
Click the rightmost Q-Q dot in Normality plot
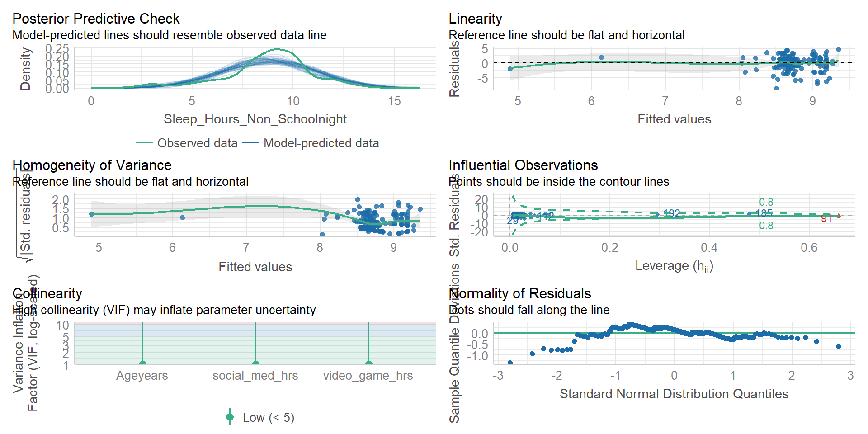coord(839,347)
